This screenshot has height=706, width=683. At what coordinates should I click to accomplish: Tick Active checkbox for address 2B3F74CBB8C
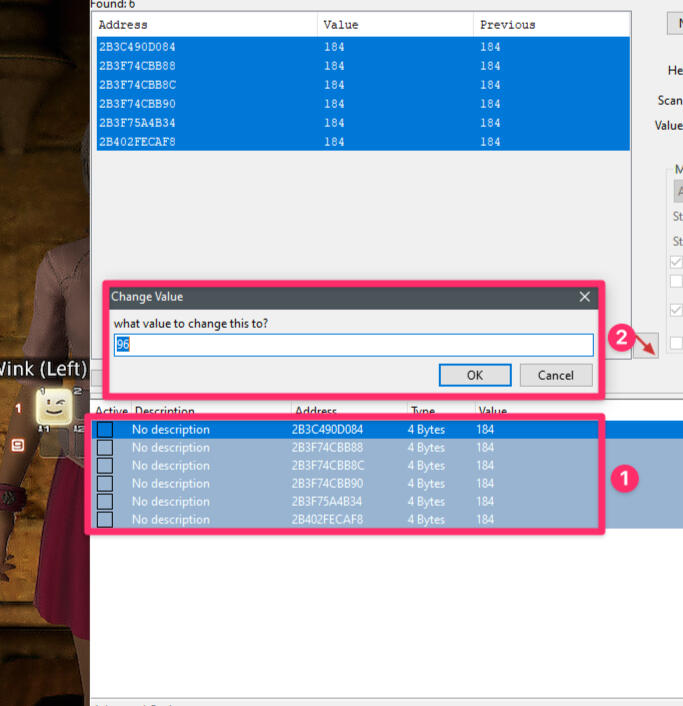(105, 466)
